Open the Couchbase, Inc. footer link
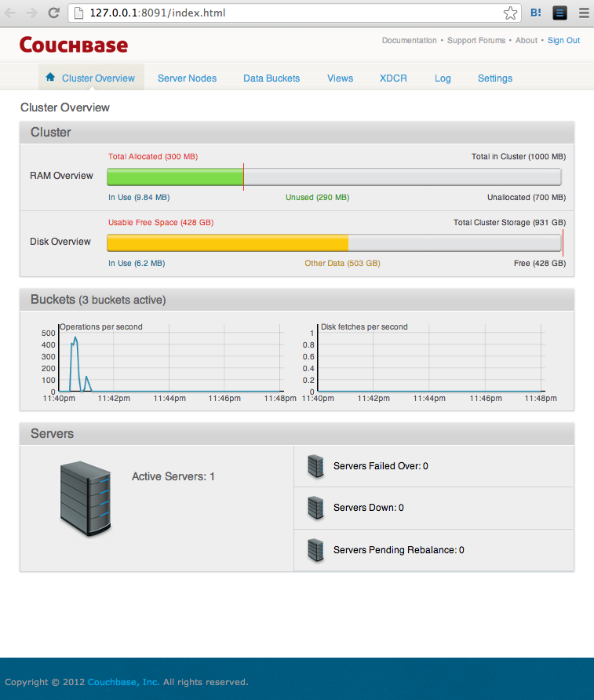This screenshot has height=700, width=594. (123, 682)
